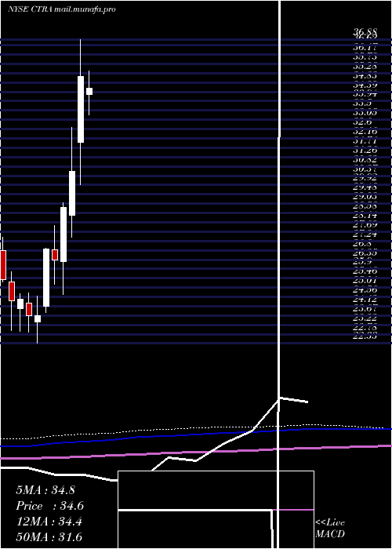Click the <<Live MACD label
Image resolution: width=392 pixels, height=549 pixels.
[330, 528]
